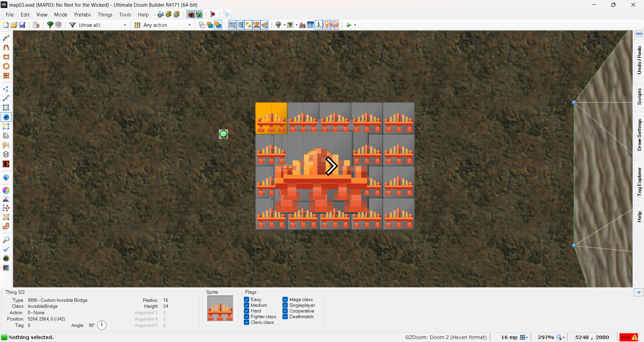The height and width of the screenshot is (342, 644).
Task: Uncheck the Deathmatch flag
Action: coord(285,317)
